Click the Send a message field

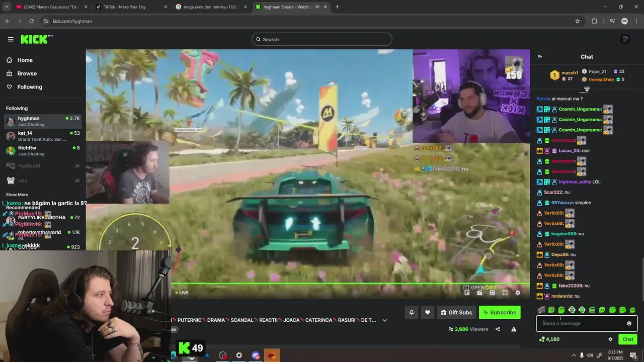tap(587, 323)
